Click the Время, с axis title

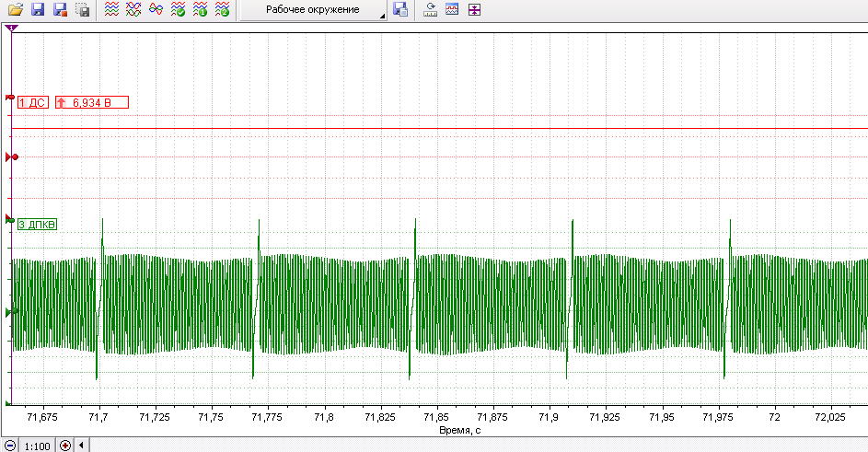[x=460, y=431]
